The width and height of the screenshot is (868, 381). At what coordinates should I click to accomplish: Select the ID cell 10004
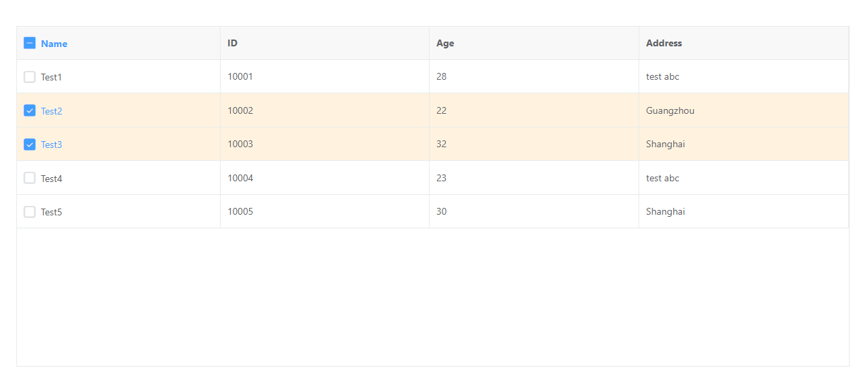pos(240,178)
